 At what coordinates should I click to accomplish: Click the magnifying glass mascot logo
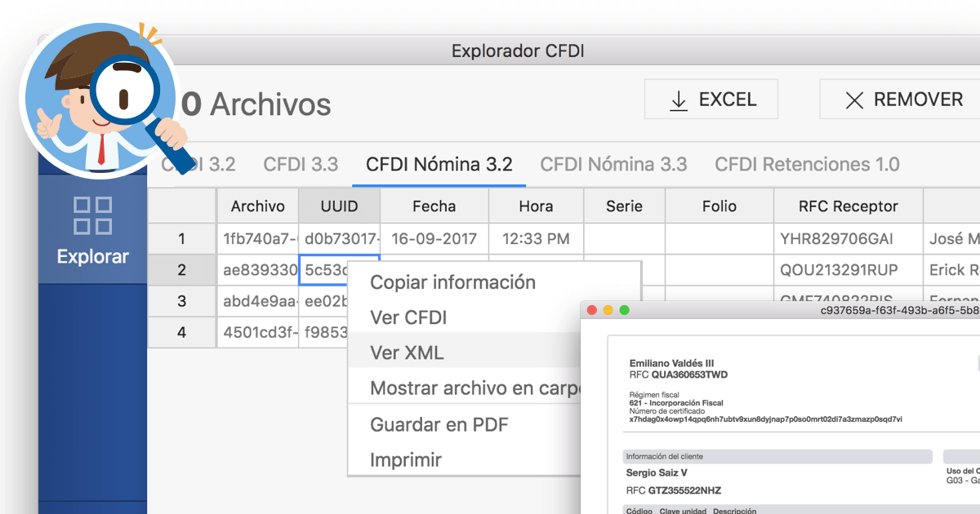point(102,98)
